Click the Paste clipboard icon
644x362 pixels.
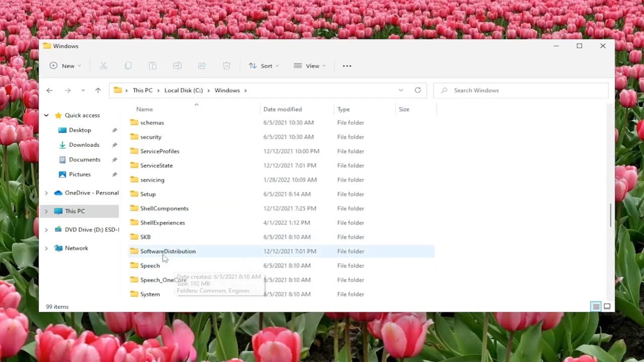(x=152, y=66)
